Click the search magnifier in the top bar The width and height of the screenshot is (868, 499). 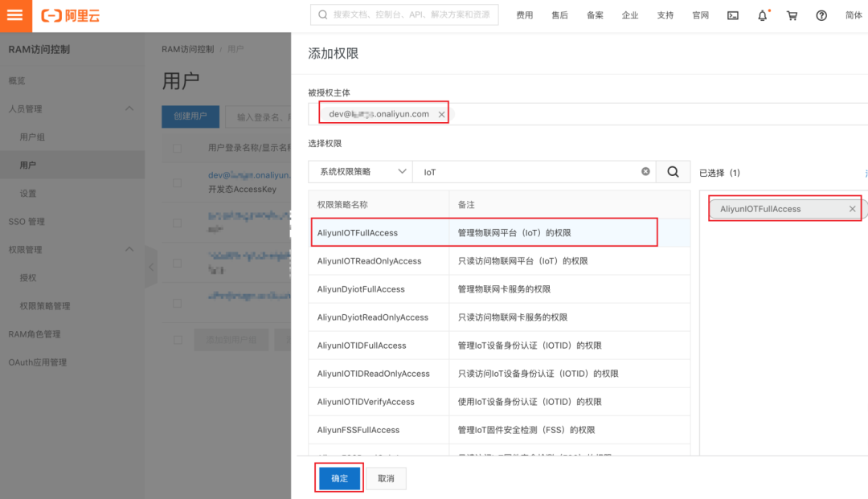coord(323,15)
